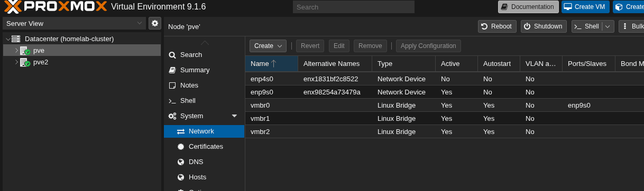Open Server View settings gear
644x191 pixels.
click(x=155, y=23)
